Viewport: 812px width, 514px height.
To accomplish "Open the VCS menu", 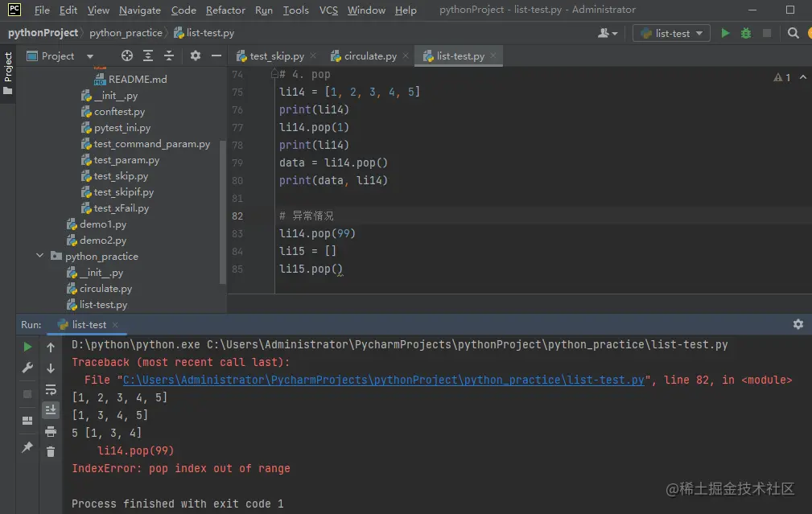I will [328, 10].
